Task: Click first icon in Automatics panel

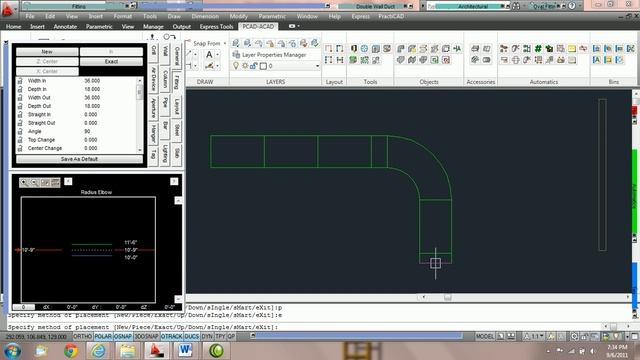Action: [504, 49]
